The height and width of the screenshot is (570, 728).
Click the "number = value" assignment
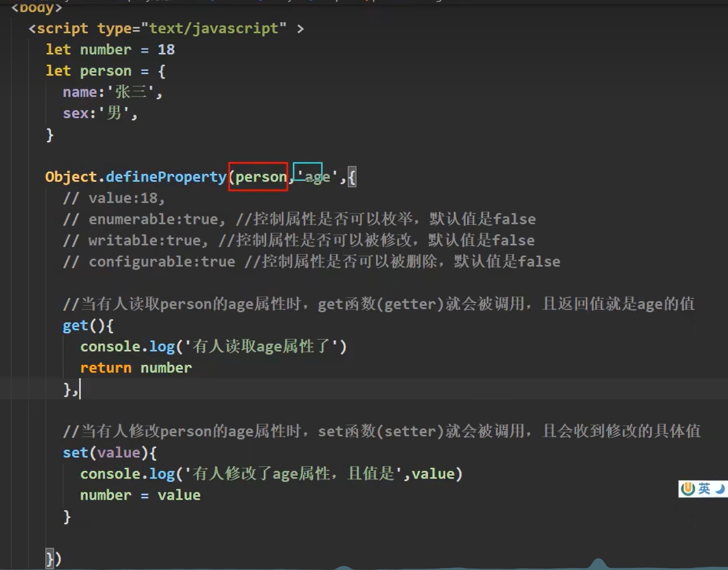pos(140,495)
